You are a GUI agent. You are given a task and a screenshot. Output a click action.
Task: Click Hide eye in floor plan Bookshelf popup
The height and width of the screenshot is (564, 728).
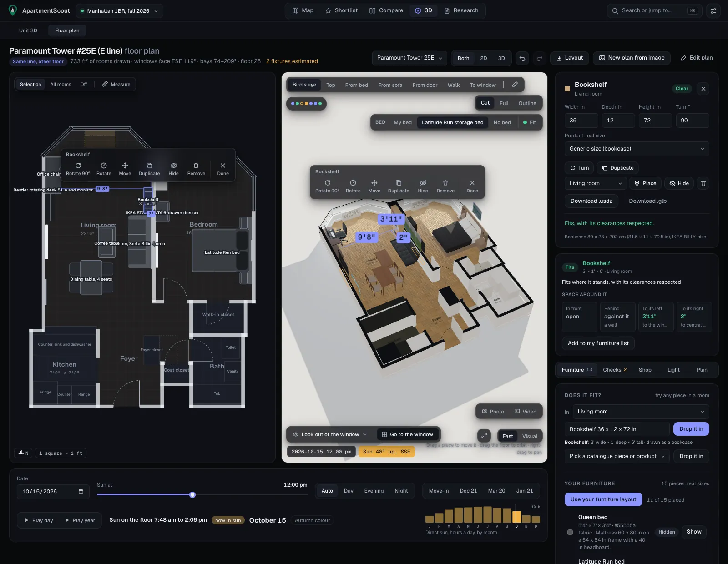[x=173, y=169]
